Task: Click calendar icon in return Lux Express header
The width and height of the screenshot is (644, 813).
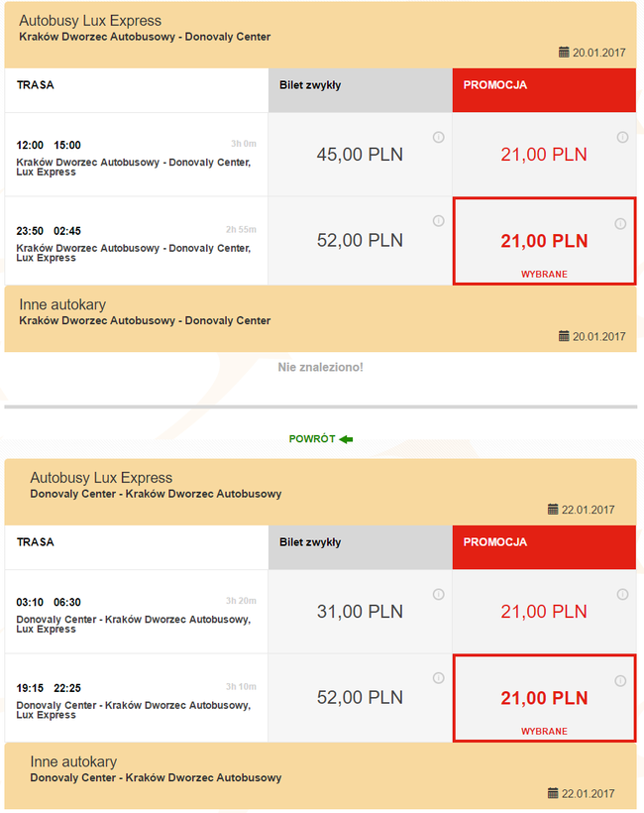Action: coord(553,510)
